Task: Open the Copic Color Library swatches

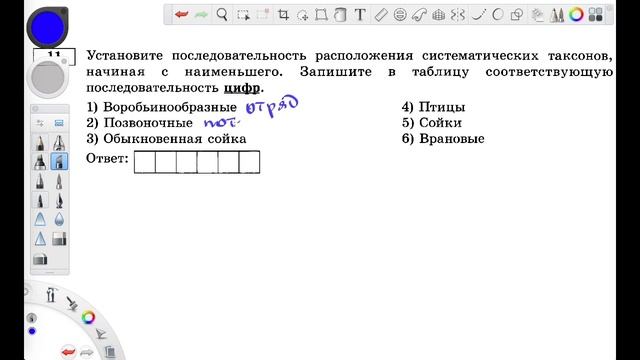Action: click(596, 15)
